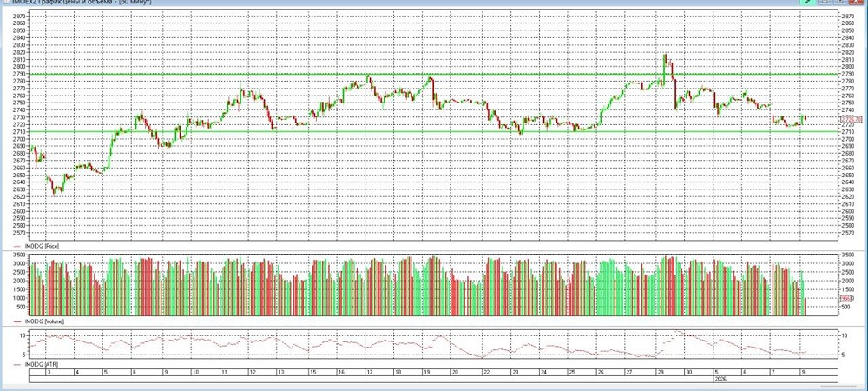This screenshot has height=391, width=868.
Task: Click date label 17 on the time axis
Action: coord(369,373)
